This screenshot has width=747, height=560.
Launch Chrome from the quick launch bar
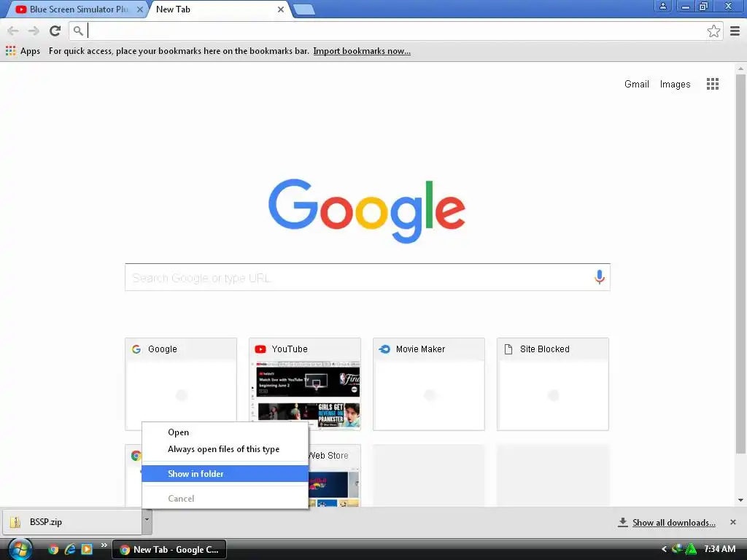coord(53,550)
